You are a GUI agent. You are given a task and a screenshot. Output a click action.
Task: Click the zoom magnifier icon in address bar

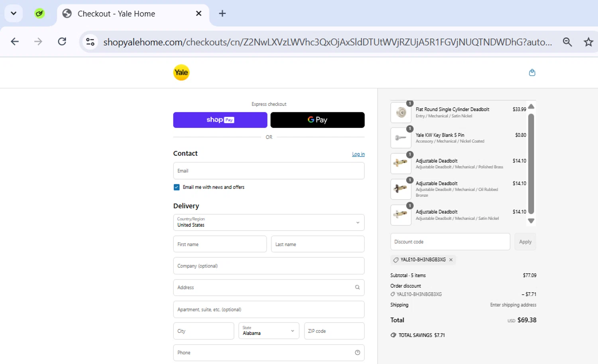tap(567, 42)
